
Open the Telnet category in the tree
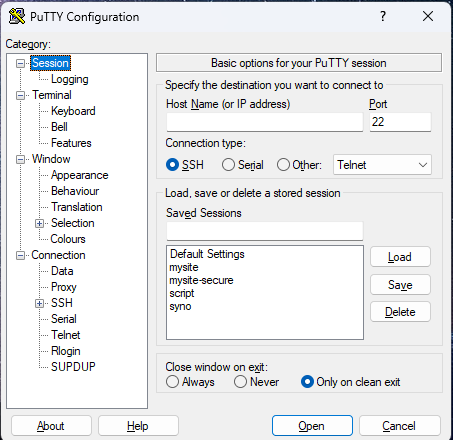point(66,335)
